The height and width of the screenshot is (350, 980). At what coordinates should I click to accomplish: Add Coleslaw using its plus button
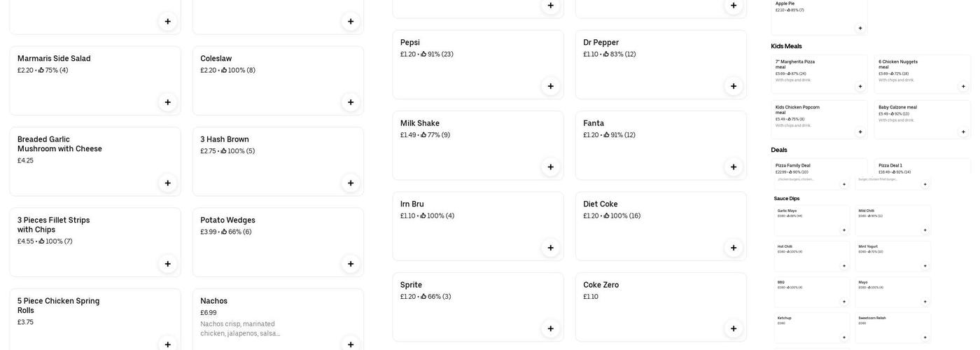tap(351, 102)
